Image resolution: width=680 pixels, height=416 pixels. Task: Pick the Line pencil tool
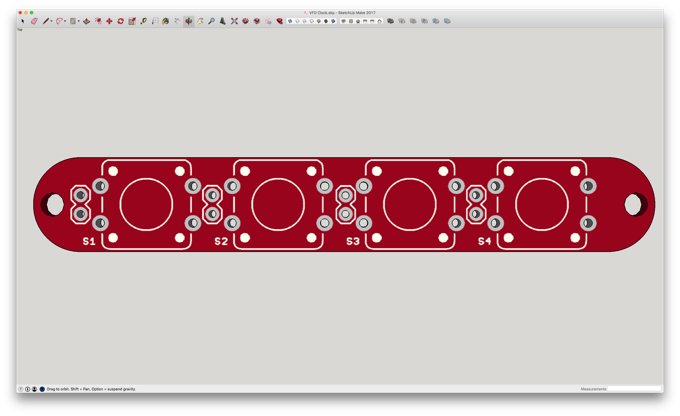pyautogui.click(x=46, y=21)
